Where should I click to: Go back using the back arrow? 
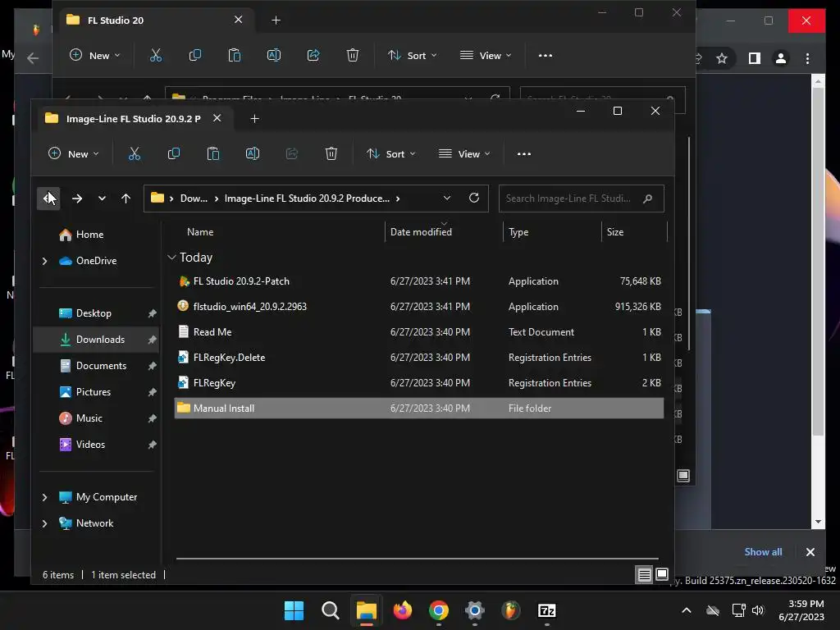[48, 199]
